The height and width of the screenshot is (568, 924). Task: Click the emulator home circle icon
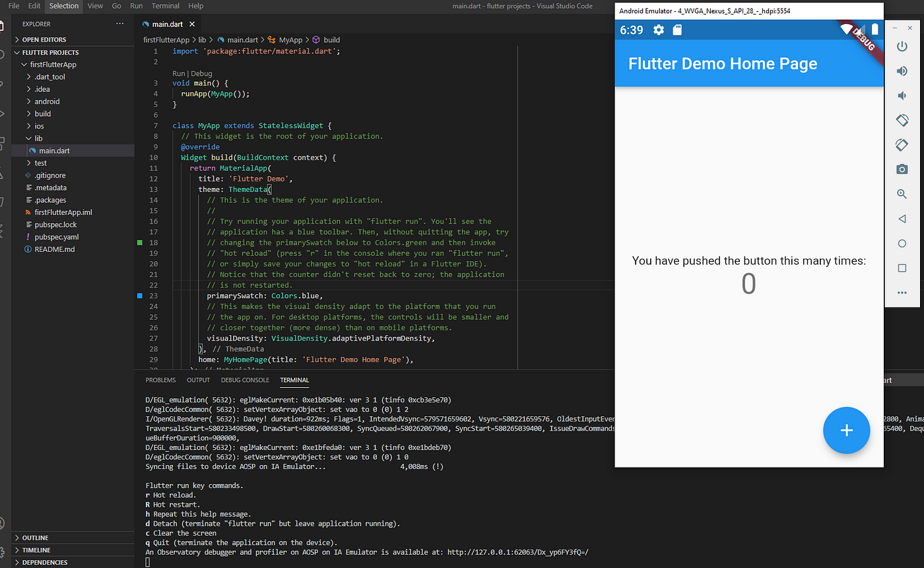[x=902, y=243]
